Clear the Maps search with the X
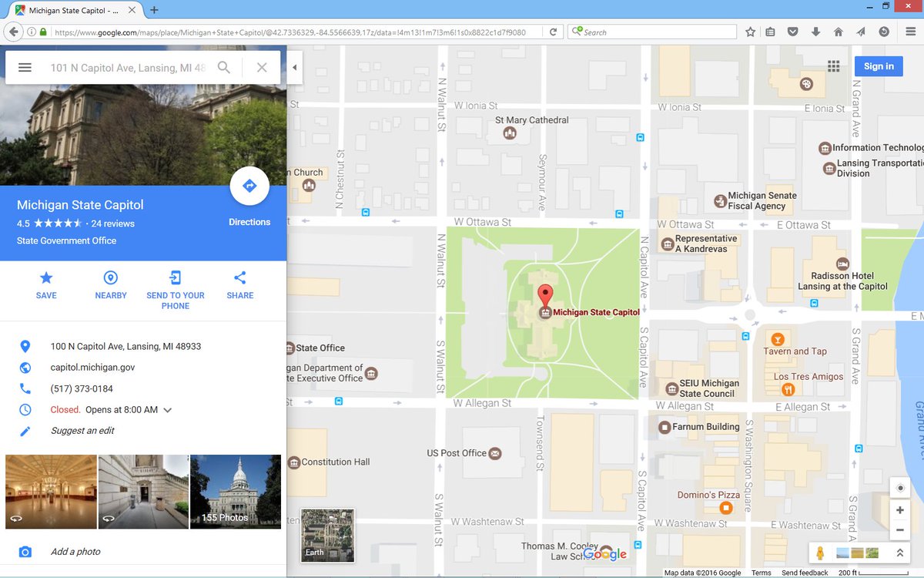The width and height of the screenshot is (924, 578). tap(262, 68)
